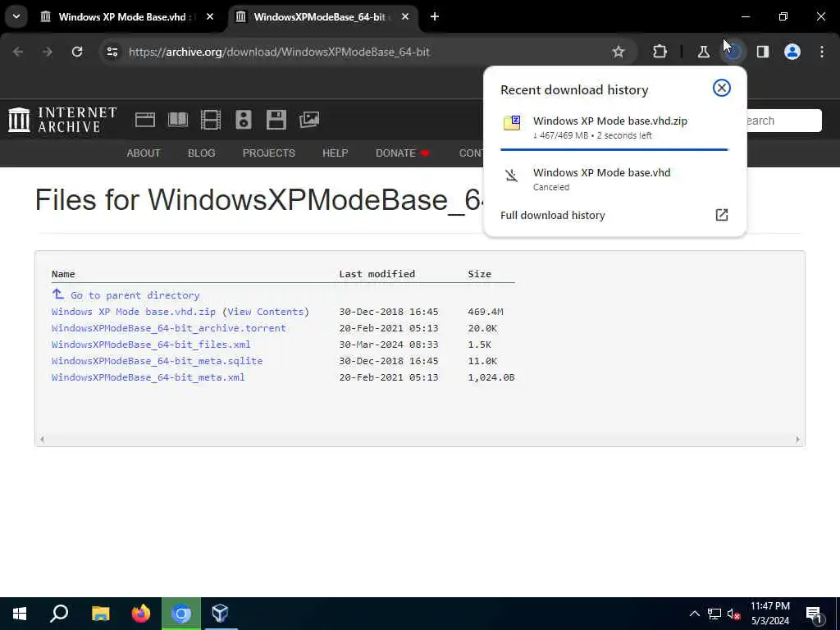
Task: Open the Audio speaker icon
Action: [243, 120]
